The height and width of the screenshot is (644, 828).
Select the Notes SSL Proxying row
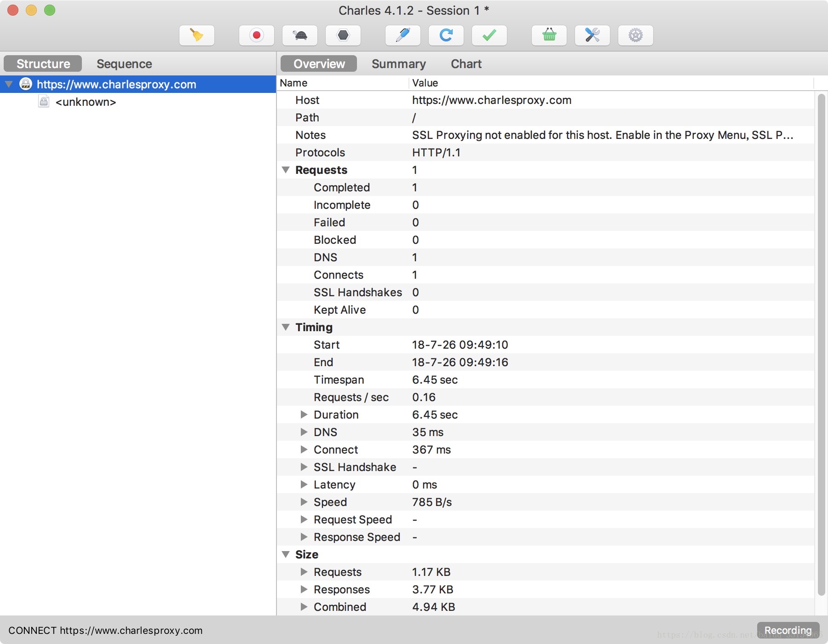546,135
